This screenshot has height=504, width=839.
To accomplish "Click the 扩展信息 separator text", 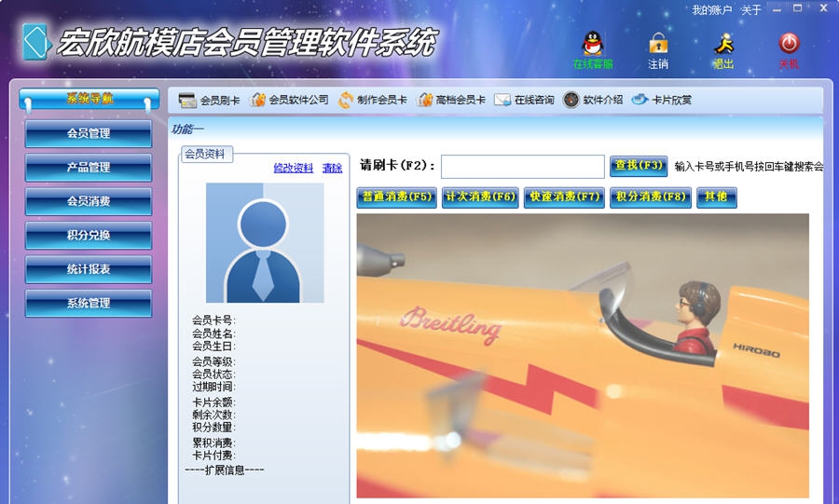I will (225, 470).
